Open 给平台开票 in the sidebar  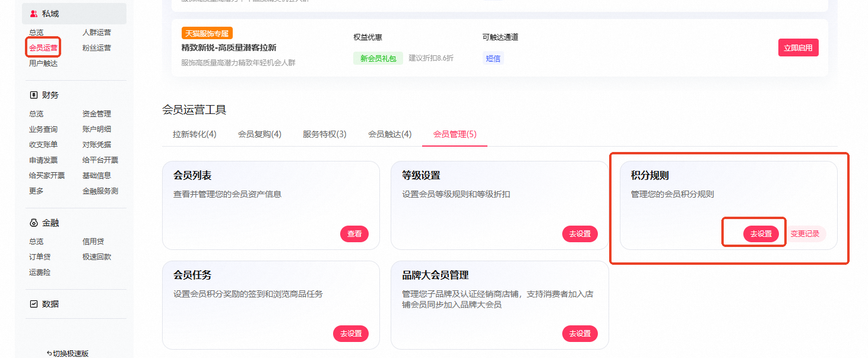coord(100,160)
